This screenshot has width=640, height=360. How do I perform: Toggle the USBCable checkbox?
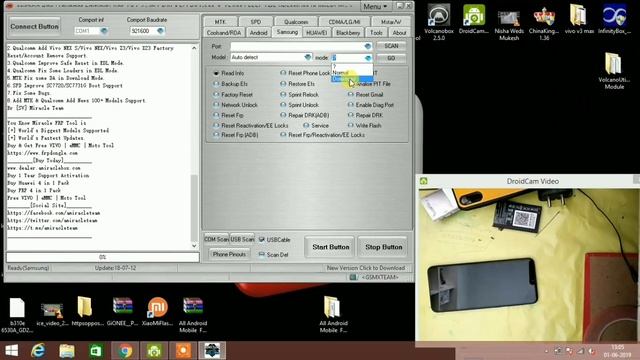[x=262, y=240]
